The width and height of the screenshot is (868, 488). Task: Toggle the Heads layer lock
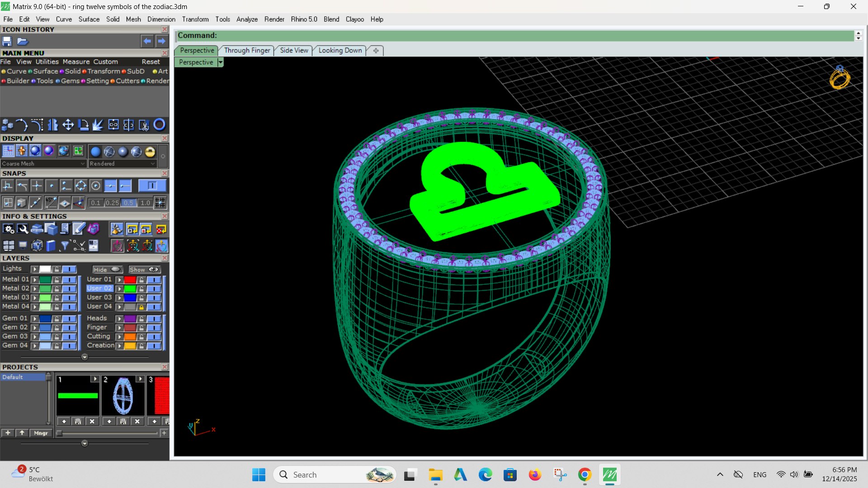point(141,319)
